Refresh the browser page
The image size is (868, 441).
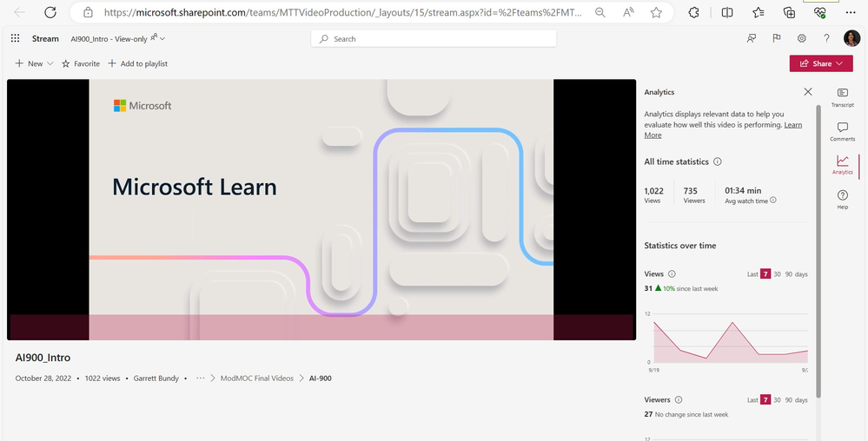50,12
